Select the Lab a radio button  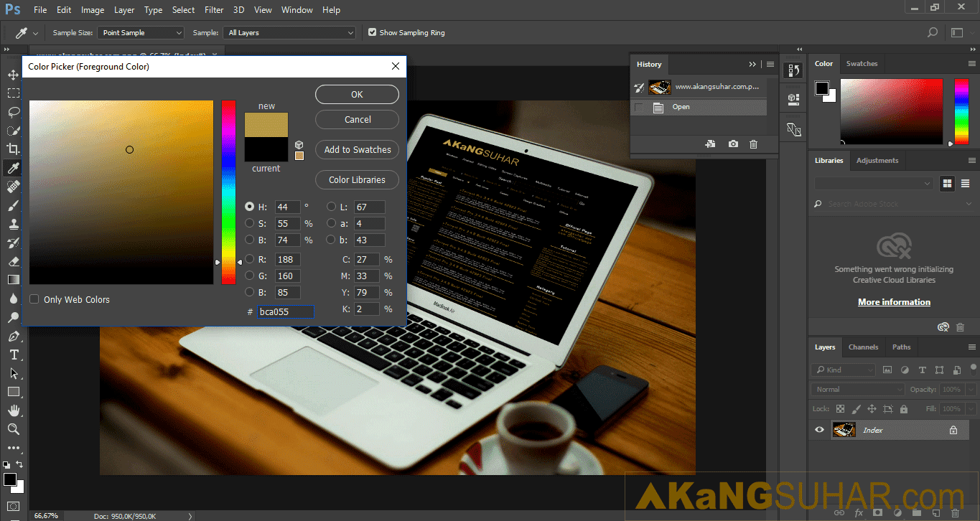tap(331, 223)
